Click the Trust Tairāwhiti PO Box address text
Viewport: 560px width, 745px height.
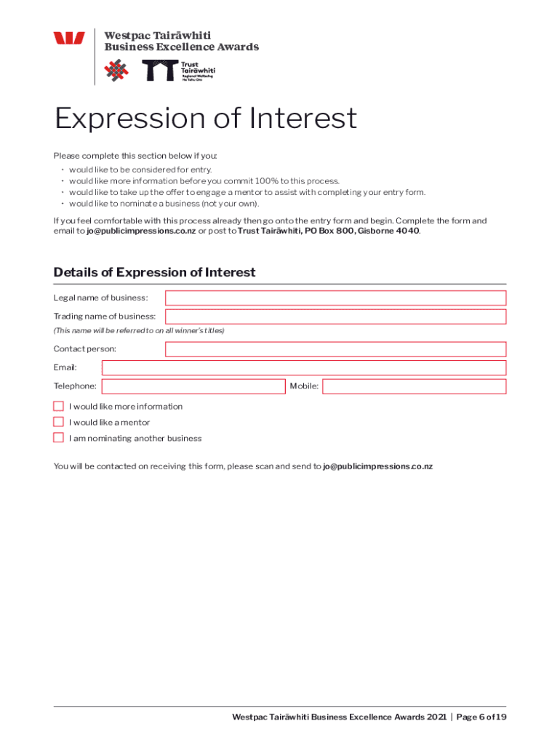[328, 231]
